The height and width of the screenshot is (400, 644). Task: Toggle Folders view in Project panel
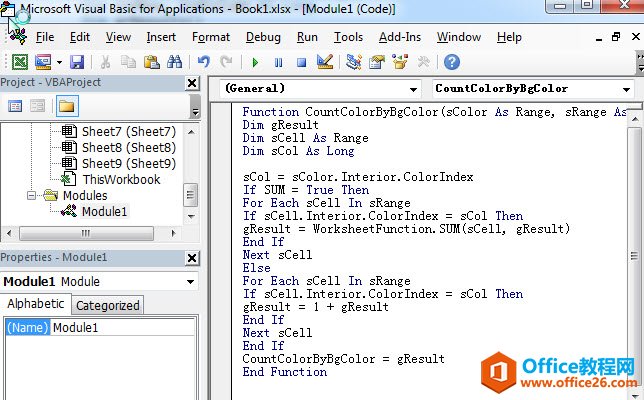67,107
